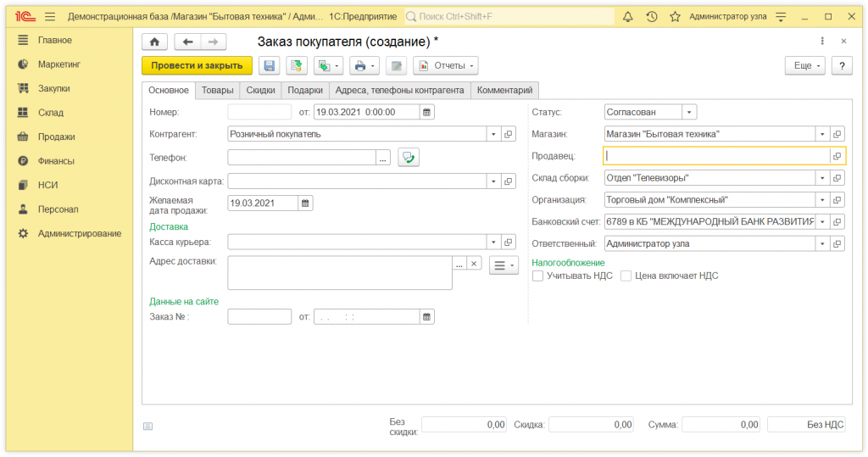Expand the Статус dropdown
The image size is (868, 457).
(689, 112)
